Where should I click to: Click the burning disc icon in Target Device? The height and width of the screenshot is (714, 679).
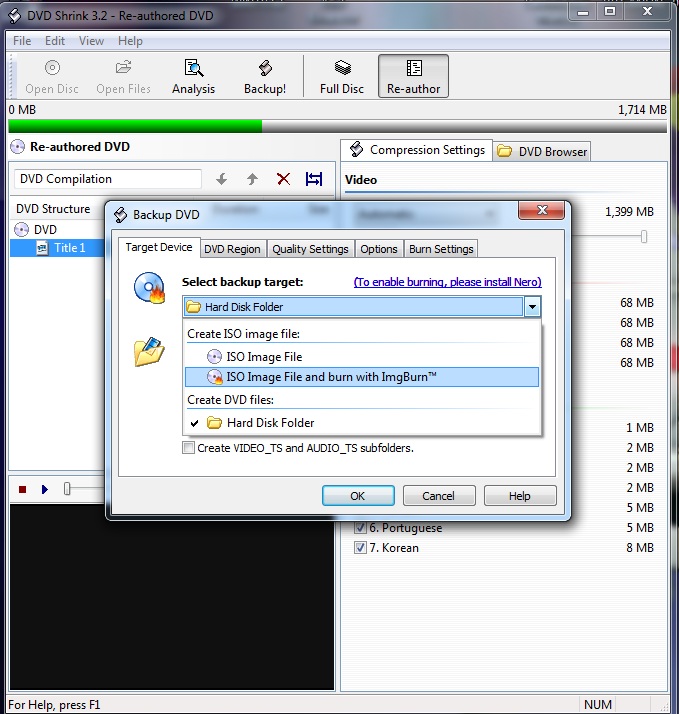tap(149, 288)
